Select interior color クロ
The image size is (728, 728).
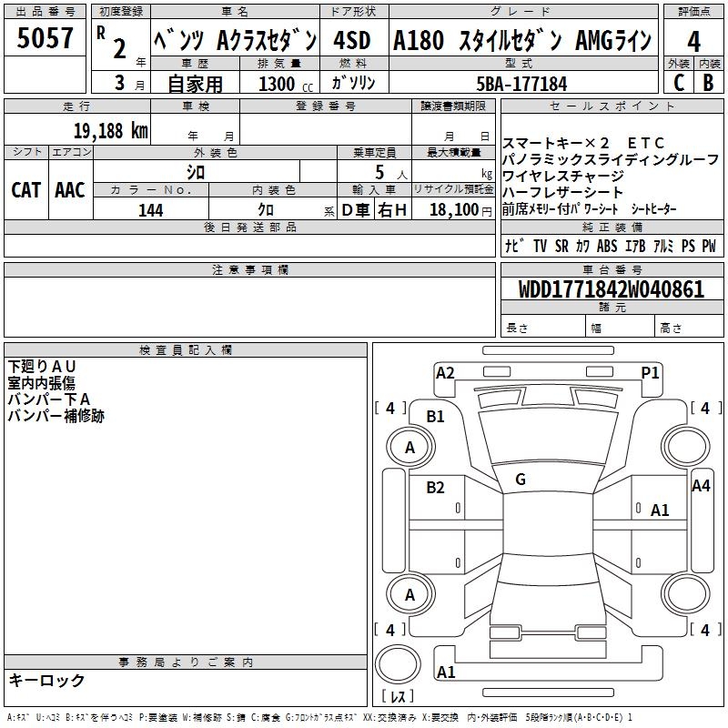tap(266, 210)
